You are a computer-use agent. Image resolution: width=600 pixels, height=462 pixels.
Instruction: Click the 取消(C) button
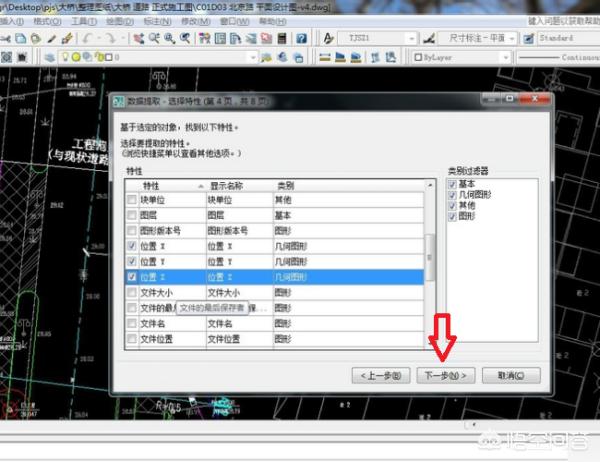point(511,375)
